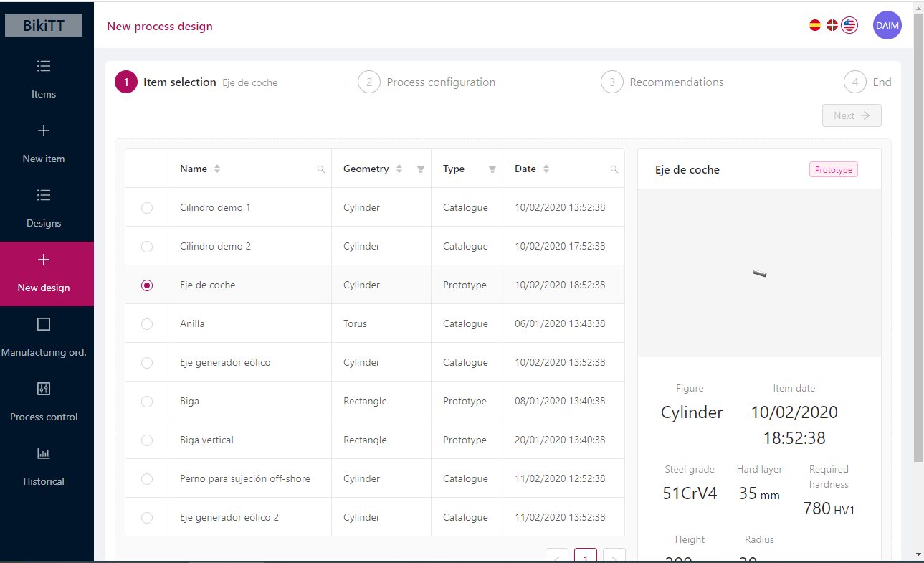Click the search icon in Name column

[x=321, y=169]
